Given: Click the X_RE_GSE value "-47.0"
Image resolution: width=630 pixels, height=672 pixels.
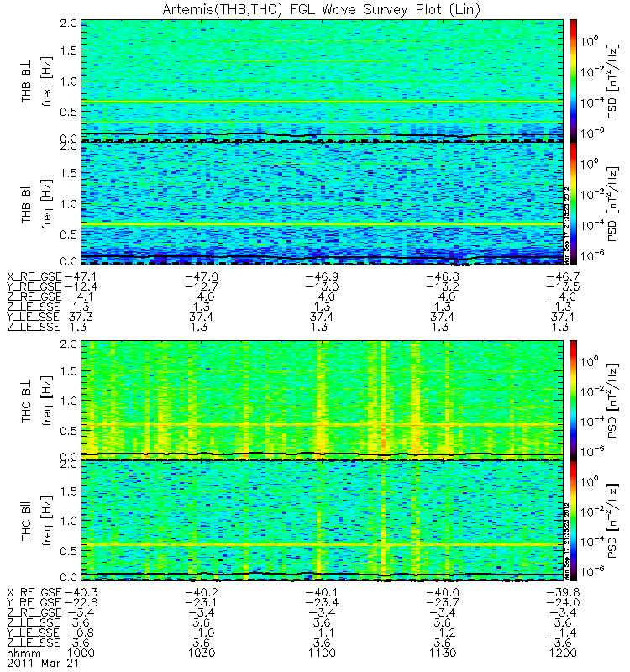Looking at the screenshot, I should (x=202, y=276).
